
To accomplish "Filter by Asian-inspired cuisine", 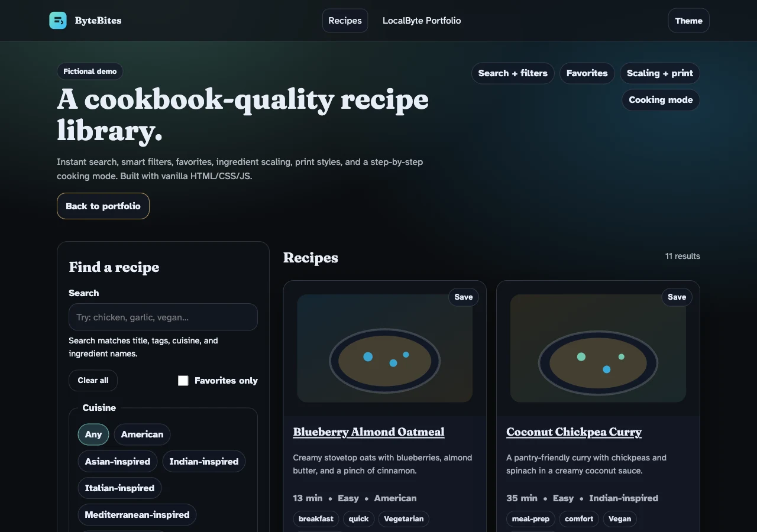I will pyautogui.click(x=118, y=461).
